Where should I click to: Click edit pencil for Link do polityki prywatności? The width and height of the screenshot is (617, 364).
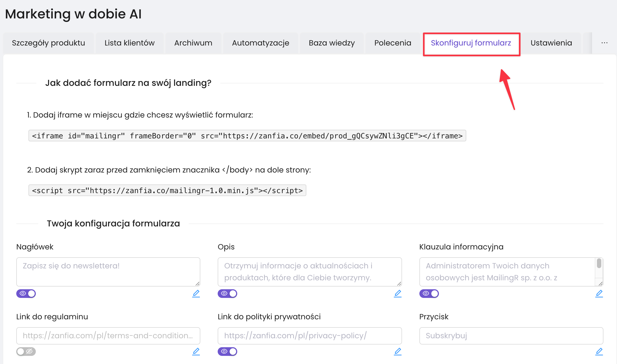tap(397, 352)
